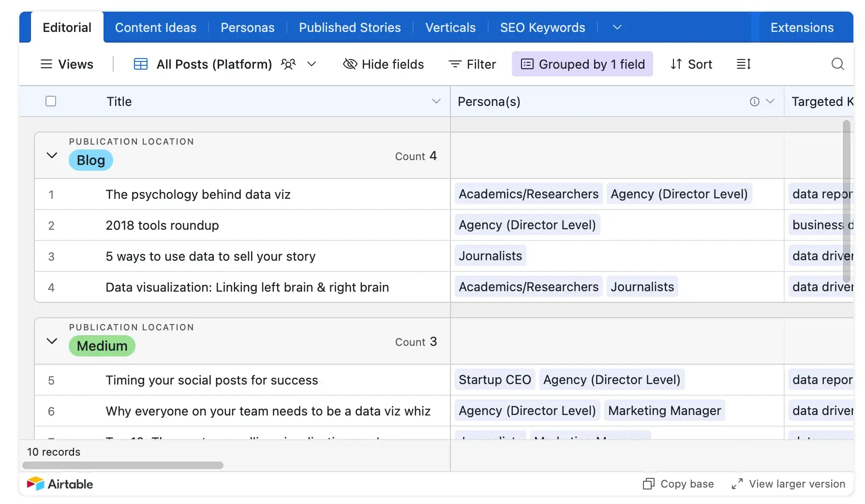Click the Blog group Count 4 summary
The image size is (865, 504).
point(416,156)
